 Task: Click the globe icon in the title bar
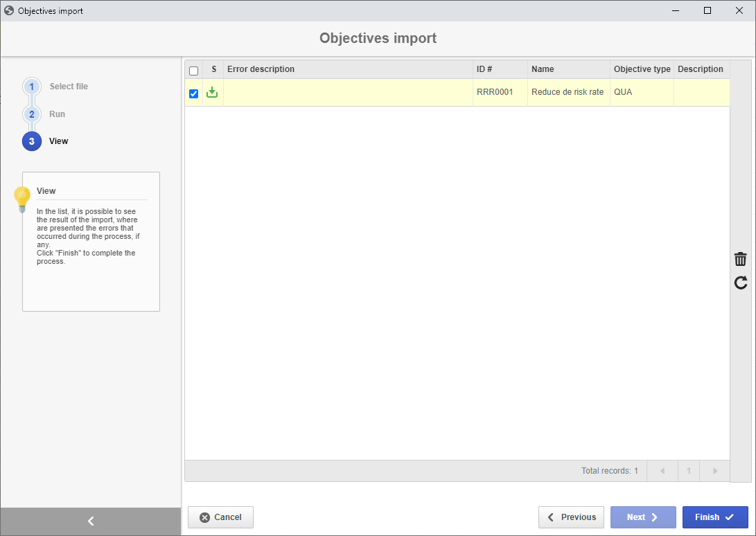9,10
